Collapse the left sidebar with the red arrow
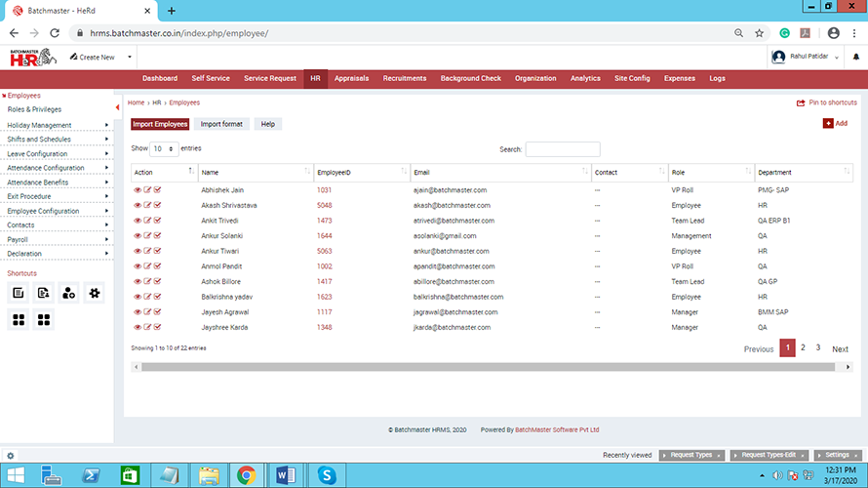The image size is (868, 488). 118,107
